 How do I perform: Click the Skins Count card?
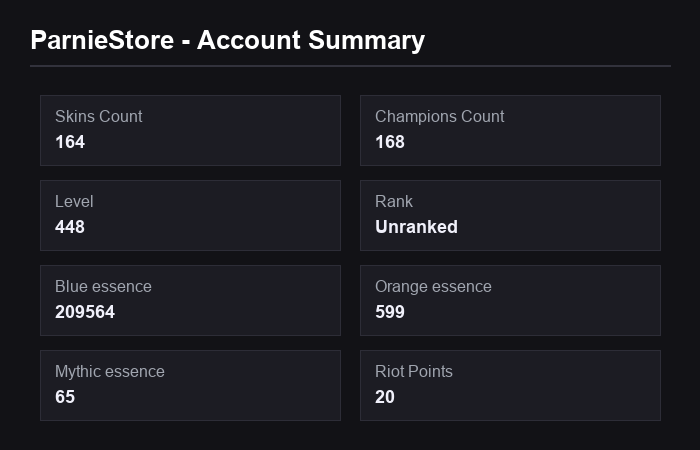pos(190,130)
